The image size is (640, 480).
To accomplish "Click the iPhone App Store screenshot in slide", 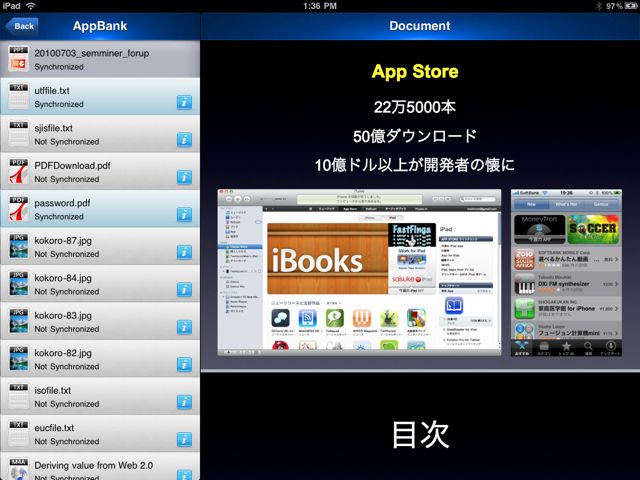I will [566, 272].
